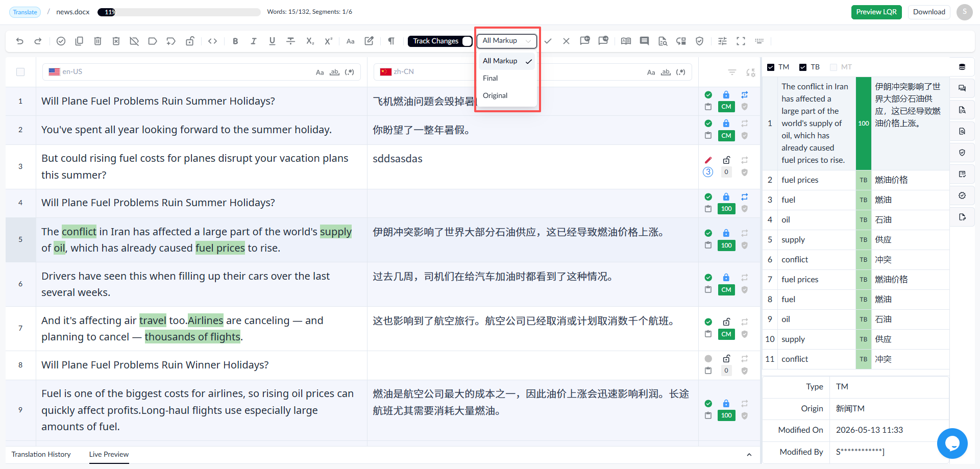The image size is (980, 469).
Task: Switch to Translation History tab
Action: click(x=41, y=454)
